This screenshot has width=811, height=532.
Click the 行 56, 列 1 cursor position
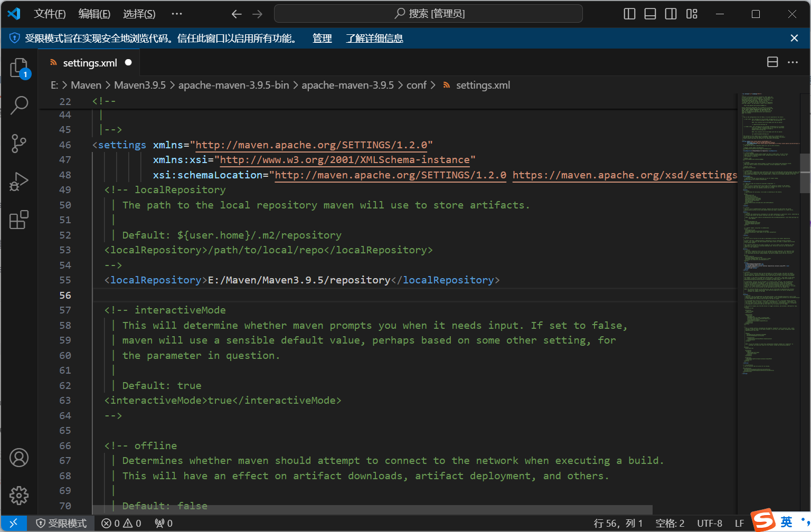[x=618, y=523]
